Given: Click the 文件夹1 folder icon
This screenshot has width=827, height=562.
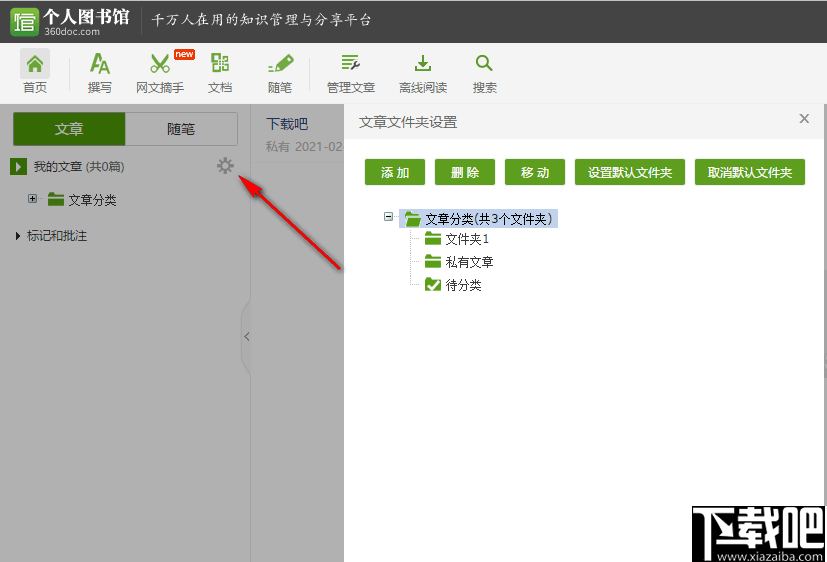Looking at the screenshot, I should click(432, 239).
